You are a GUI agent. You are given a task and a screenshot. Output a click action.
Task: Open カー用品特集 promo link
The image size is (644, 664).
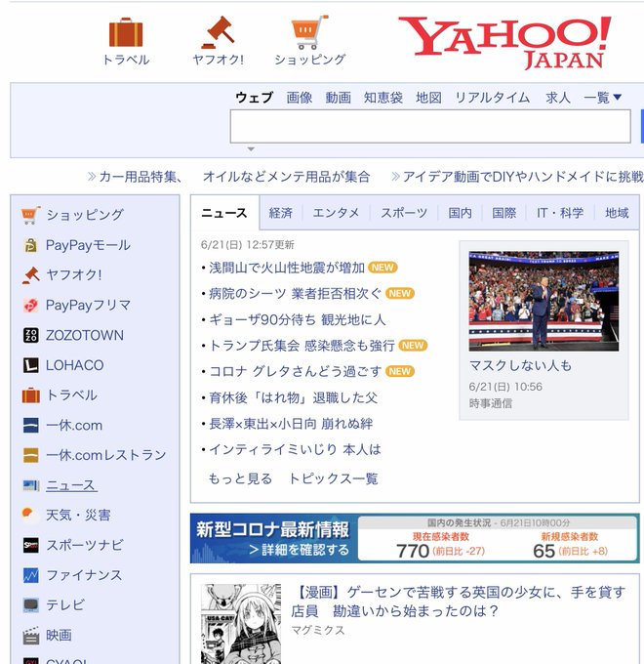coord(228,177)
